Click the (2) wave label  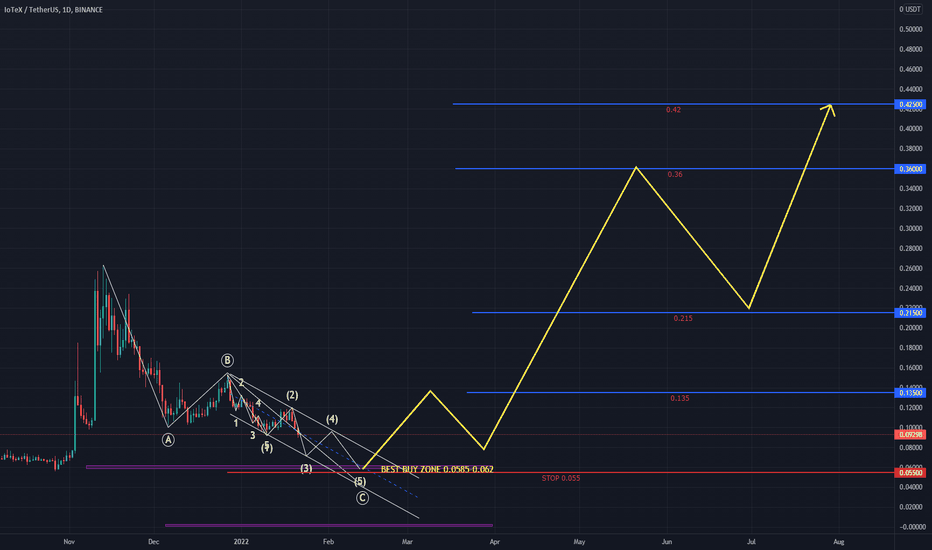(x=292, y=395)
